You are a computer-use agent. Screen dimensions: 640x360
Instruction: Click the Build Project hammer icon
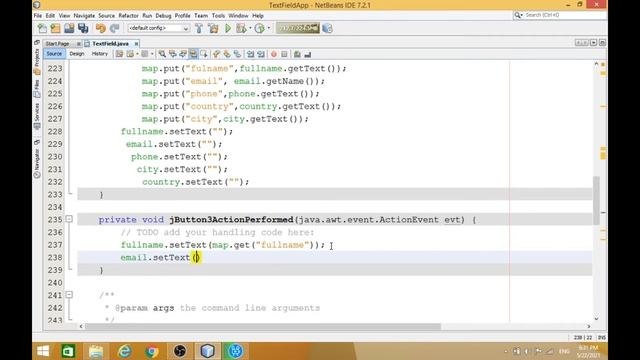199,28
